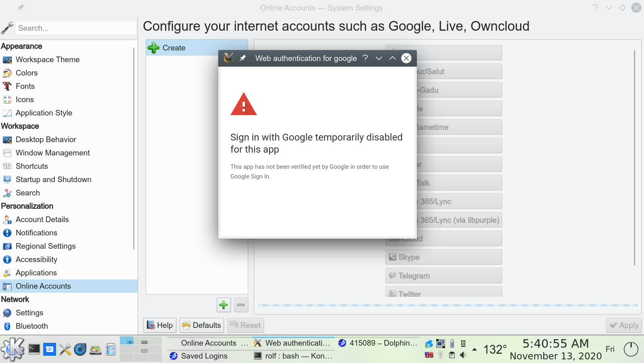
Task: Click the power/leave button in the panel
Action: point(631,349)
